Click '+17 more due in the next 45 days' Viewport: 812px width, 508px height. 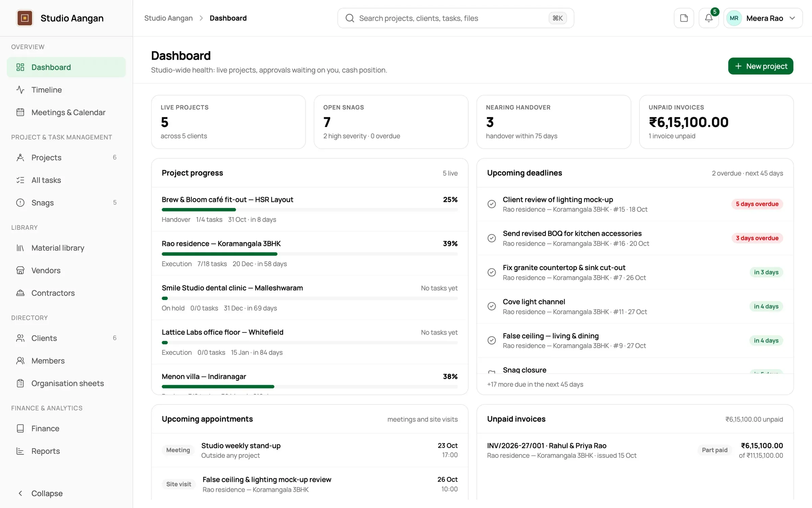point(535,384)
